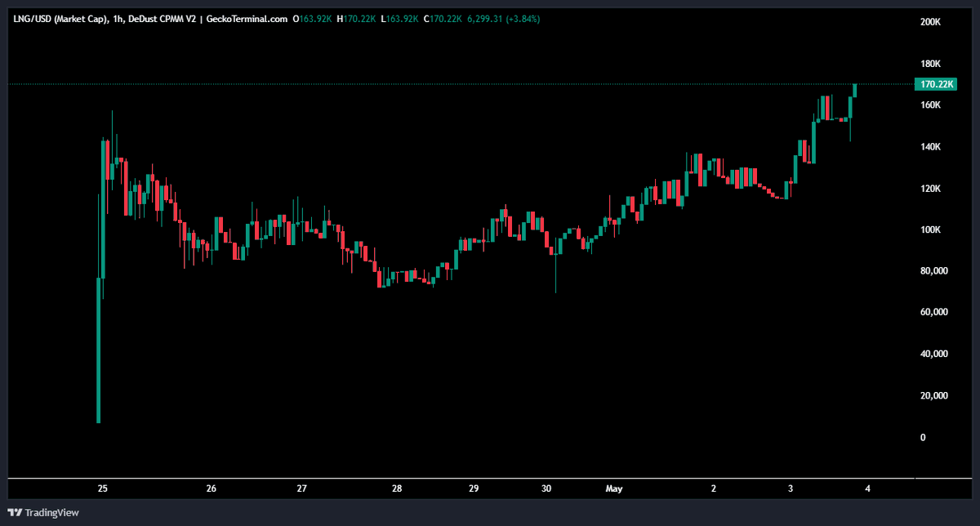This screenshot has height=526, width=980.
Task: Click the 60,000 price axis label
Action: [x=933, y=312]
